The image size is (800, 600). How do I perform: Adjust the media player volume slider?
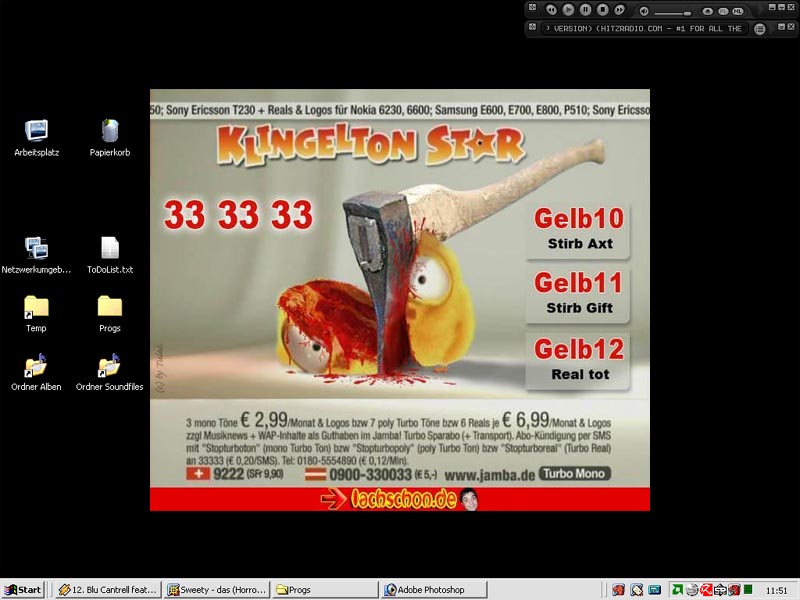[x=672, y=13]
